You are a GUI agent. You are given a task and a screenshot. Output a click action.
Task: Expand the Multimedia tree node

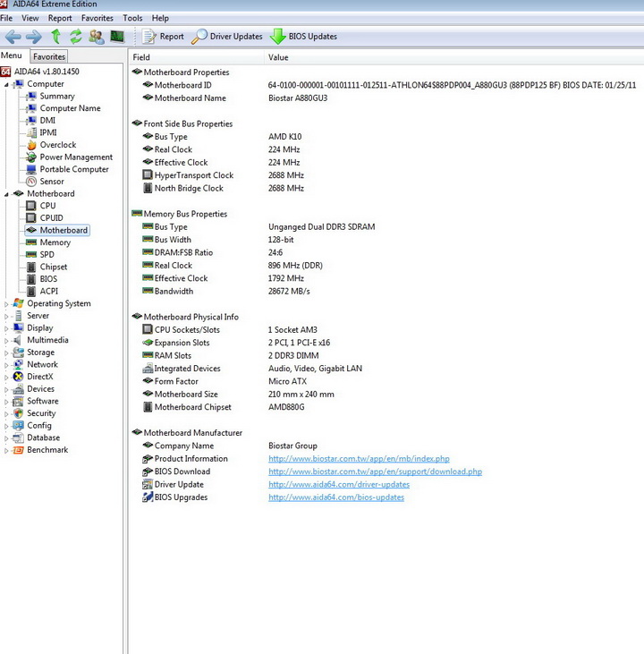coord(6,340)
